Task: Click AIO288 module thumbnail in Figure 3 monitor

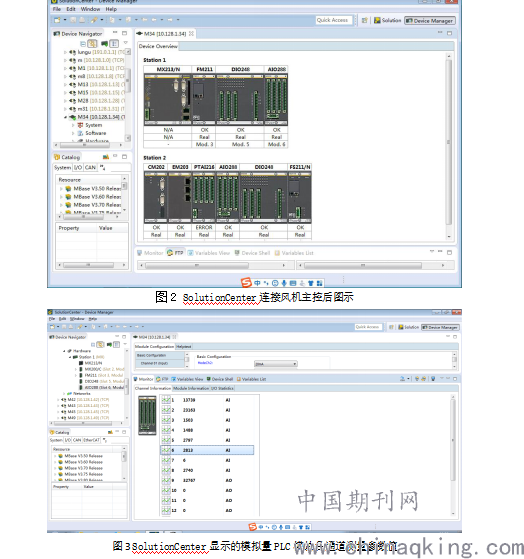Action: pyautogui.click(x=147, y=415)
